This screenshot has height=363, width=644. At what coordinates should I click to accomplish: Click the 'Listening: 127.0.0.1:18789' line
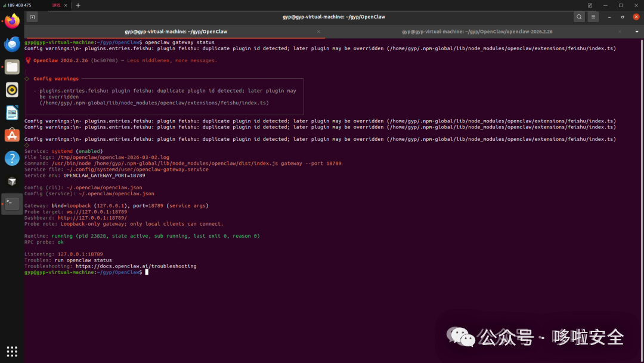[x=64, y=254]
